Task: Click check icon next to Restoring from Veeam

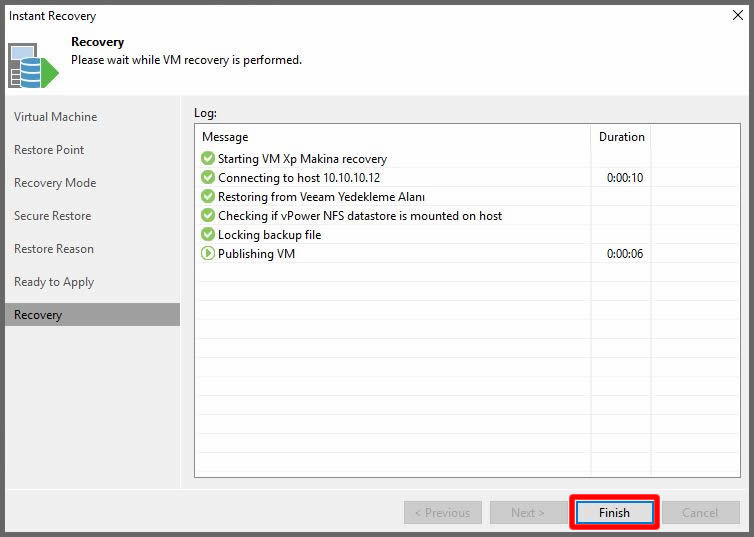Action: click(x=208, y=196)
